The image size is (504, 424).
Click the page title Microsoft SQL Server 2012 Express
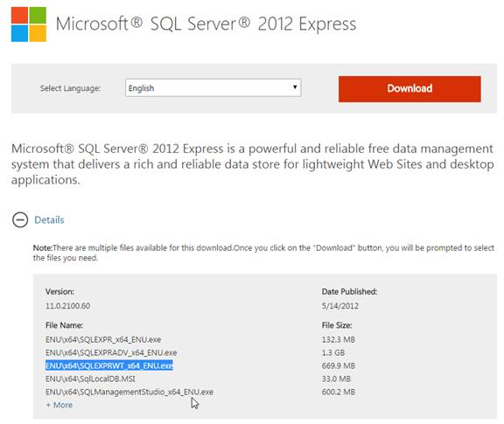click(206, 24)
